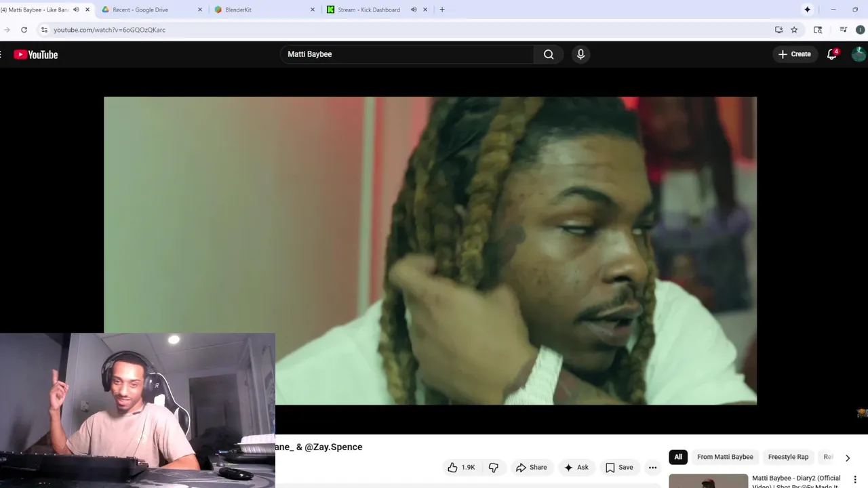Click the Diary2 video thumbnail
The width and height of the screenshot is (868, 488).
coord(708,481)
